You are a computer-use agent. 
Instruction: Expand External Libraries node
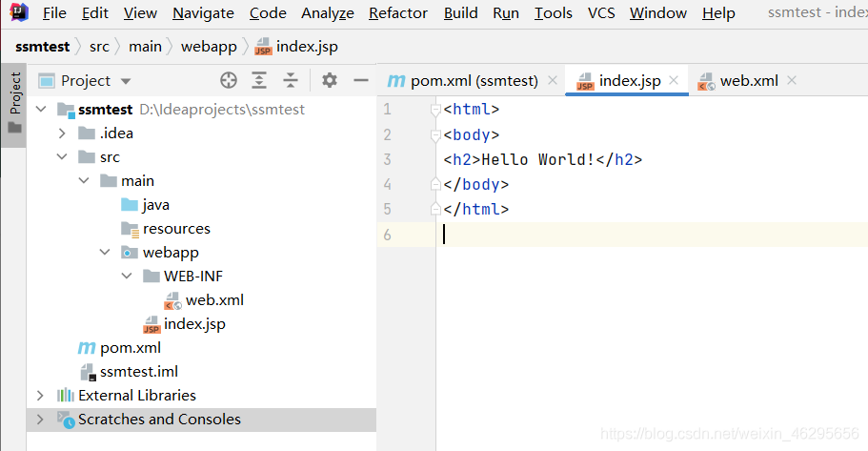[40, 396]
